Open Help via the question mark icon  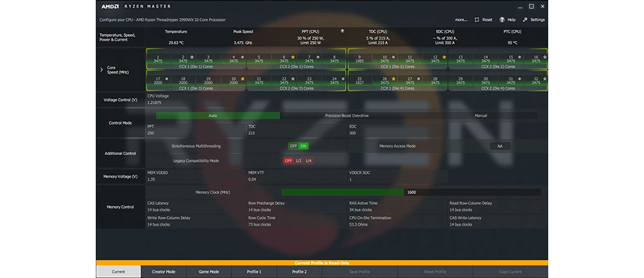[x=502, y=19]
